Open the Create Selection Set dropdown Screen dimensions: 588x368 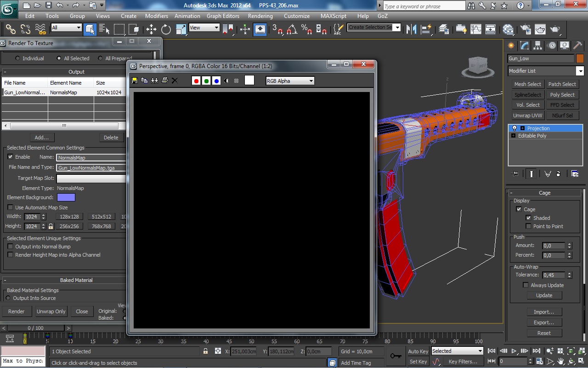374,27
